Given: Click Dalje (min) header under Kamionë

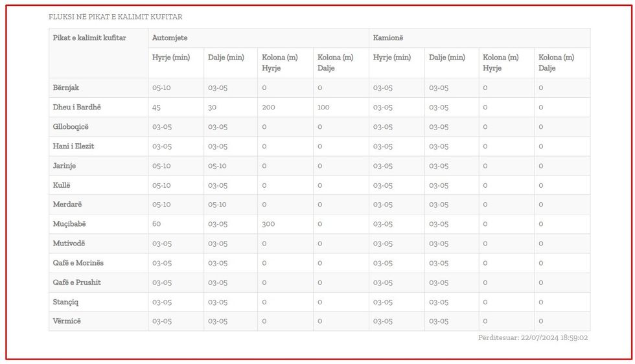Looking at the screenshot, I should pos(447,58).
